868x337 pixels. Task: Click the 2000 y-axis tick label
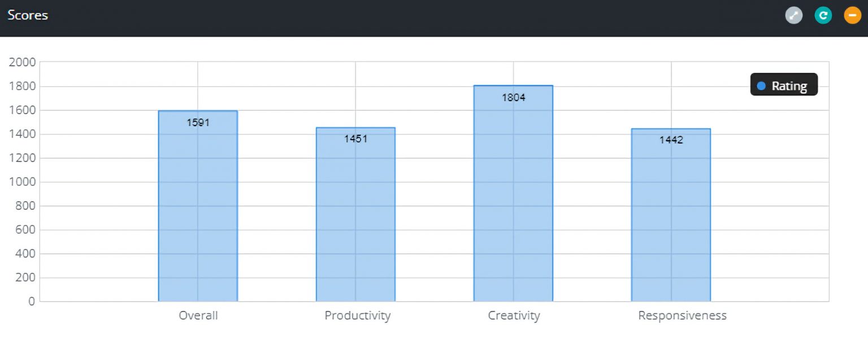(22, 62)
